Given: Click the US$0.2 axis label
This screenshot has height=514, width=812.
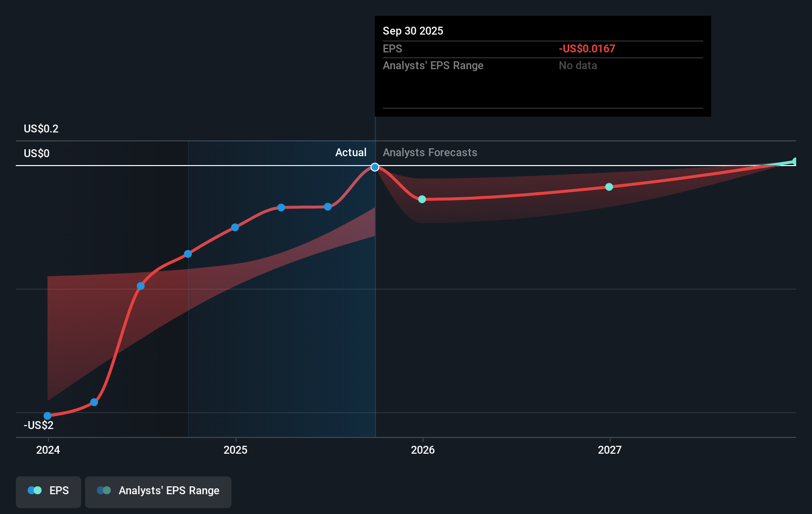Looking at the screenshot, I should [41, 128].
